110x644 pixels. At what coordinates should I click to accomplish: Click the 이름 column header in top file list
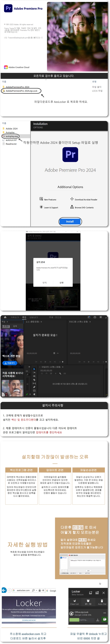(x=4, y=82)
